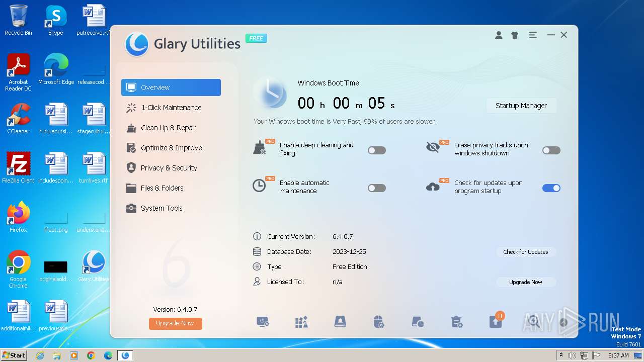
Task: Open Windows Explorer folder from taskbar
Action: pos(57,355)
